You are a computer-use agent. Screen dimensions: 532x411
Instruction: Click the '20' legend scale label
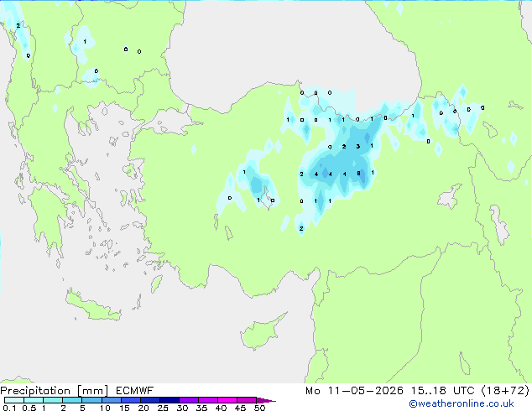click(143, 408)
